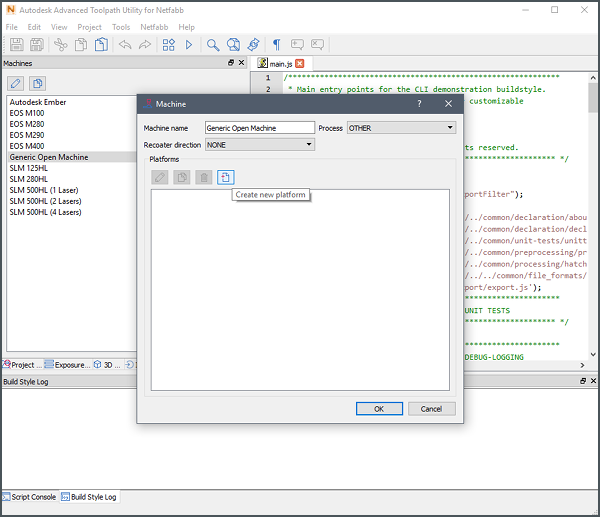Open the Edit menu
The height and width of the screenshot is (517, 600).
point(34,27)
